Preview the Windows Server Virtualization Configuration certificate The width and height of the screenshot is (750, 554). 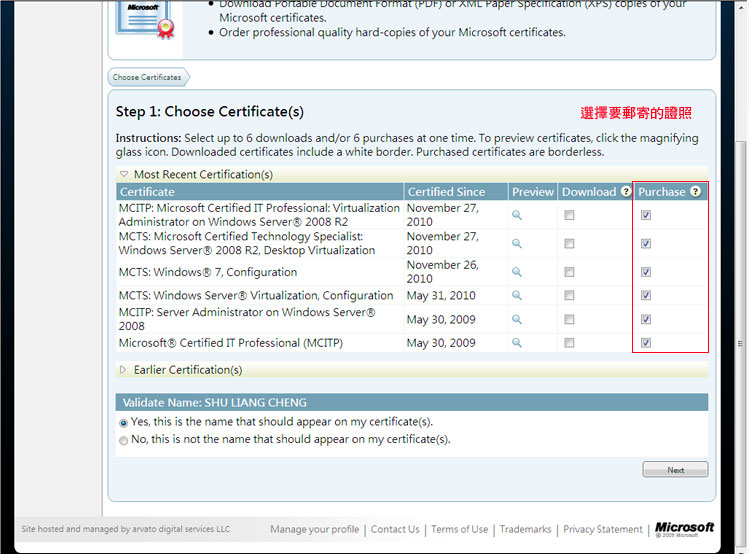point(517,295)
